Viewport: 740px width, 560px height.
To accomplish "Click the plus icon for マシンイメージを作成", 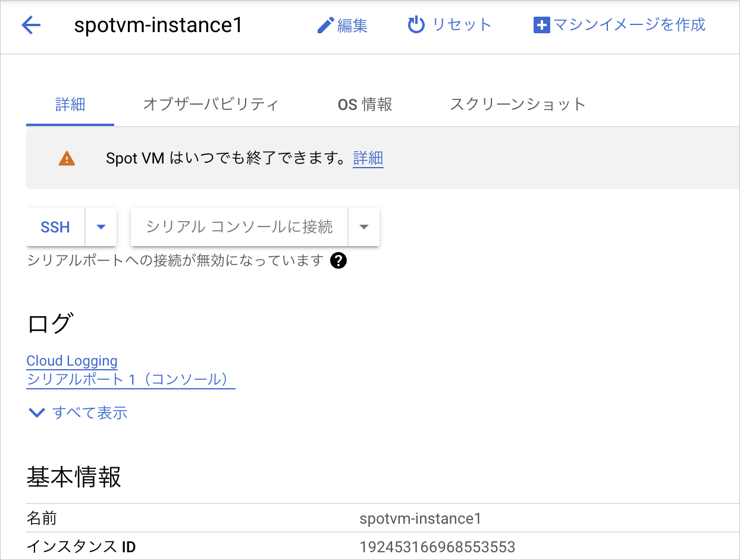I will 541,24.
